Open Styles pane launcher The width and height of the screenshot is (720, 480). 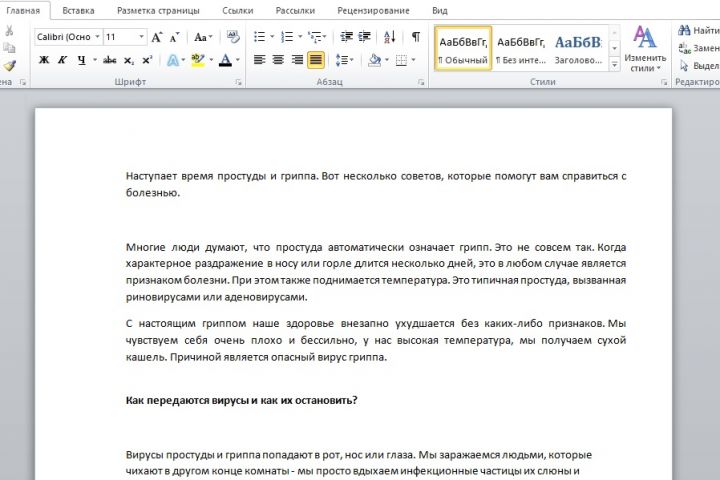tap(664, 82)
